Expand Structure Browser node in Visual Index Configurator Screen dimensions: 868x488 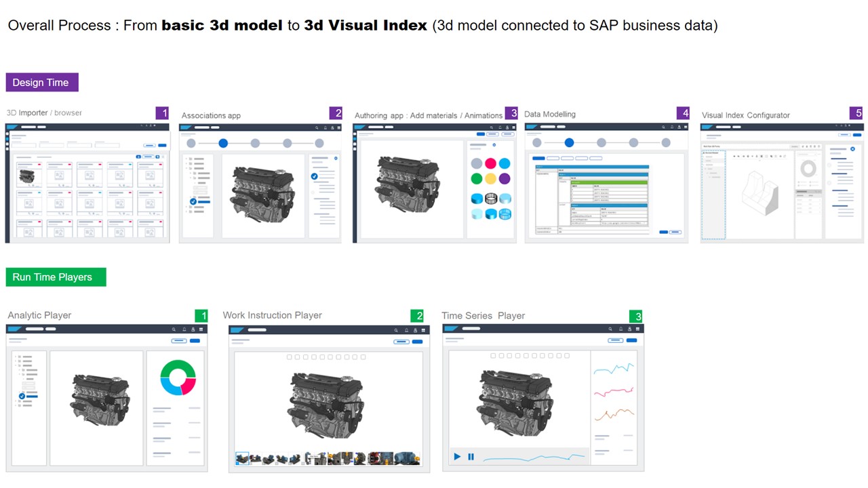tap(704, 154)
